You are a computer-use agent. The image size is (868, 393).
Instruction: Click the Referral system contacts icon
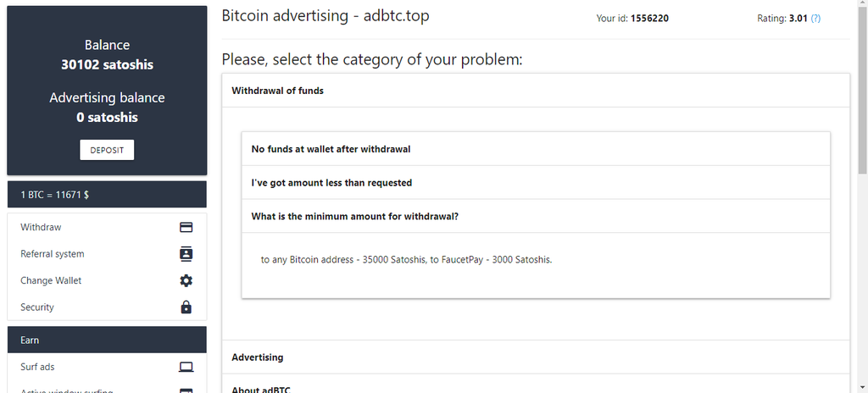click(x=186, y=253)
